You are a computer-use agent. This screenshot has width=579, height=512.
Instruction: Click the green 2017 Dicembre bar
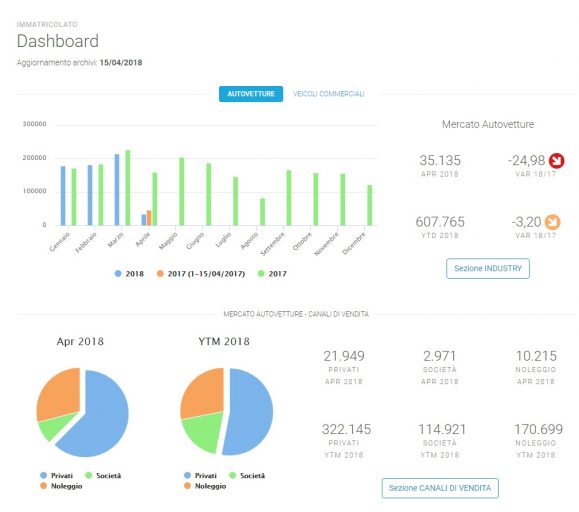(x=370, y=205)
